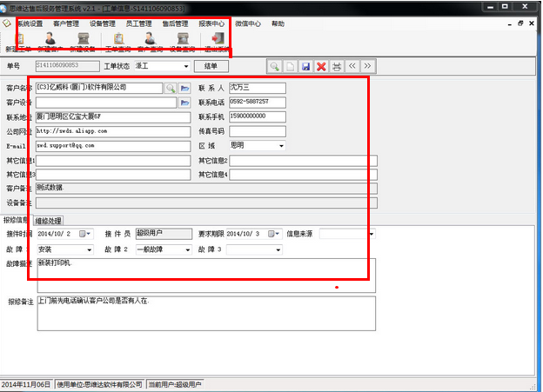Screen dimensions: 543x392
Task: Open the 微信中心 menu
Action: [x=248, y=23]
